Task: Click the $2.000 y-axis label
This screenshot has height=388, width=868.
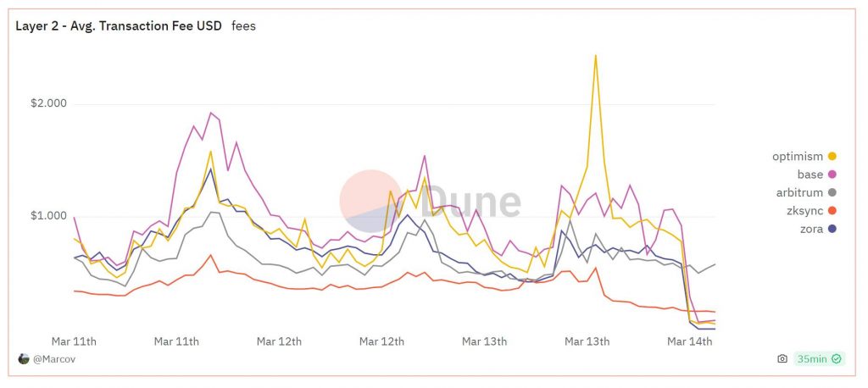Action: tap(47, 103)
